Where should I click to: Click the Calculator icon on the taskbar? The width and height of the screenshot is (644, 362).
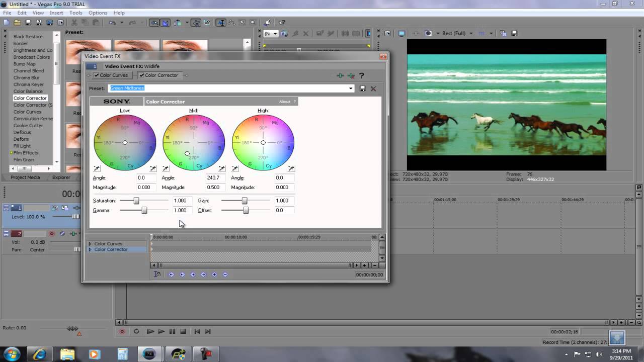pyautogui.click(x=122, y=353)
